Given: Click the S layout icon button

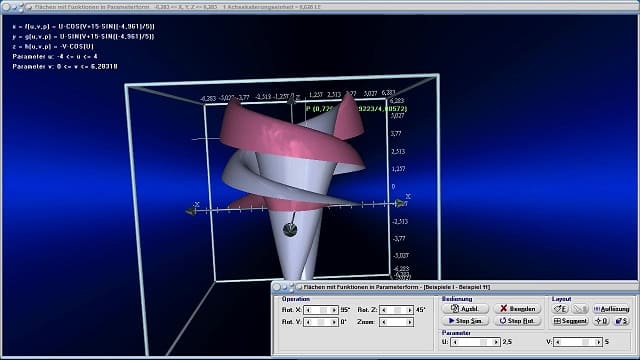Looking at the screenshot, I should [621, 321].
